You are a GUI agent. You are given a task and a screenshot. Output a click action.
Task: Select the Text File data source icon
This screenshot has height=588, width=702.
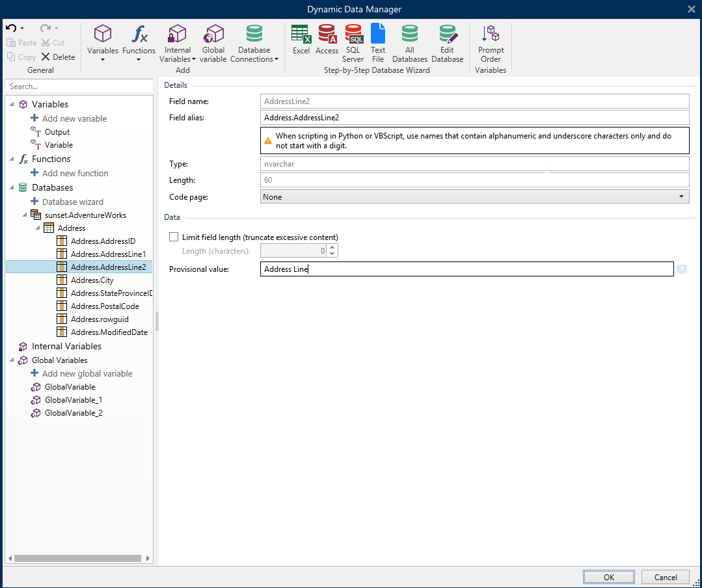(378, 42)
